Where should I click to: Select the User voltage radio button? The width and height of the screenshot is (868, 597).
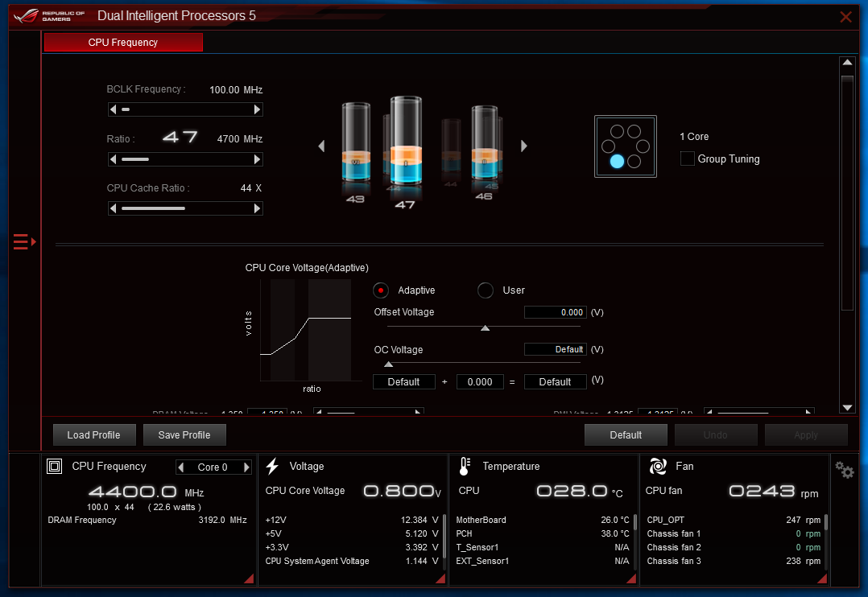tap(486, 290)
